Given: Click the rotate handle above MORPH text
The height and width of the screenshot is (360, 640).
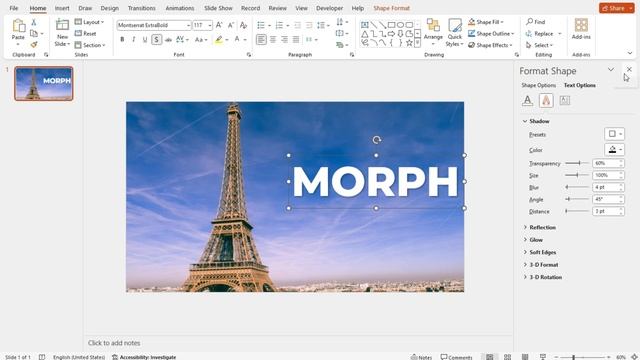Looking at the screenshot, I should click(x=376, y=140).
